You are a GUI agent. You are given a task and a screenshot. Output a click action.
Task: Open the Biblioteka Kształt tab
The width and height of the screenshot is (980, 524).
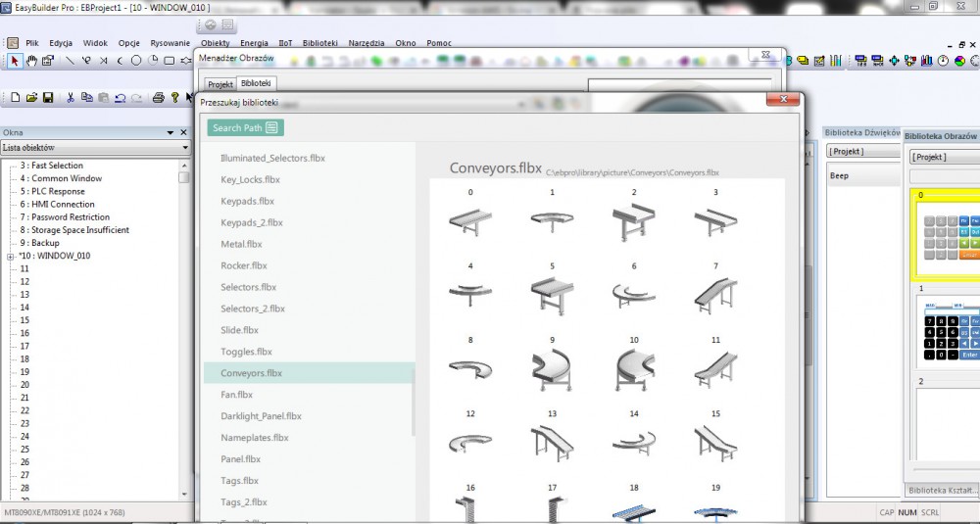pos(942,490)
